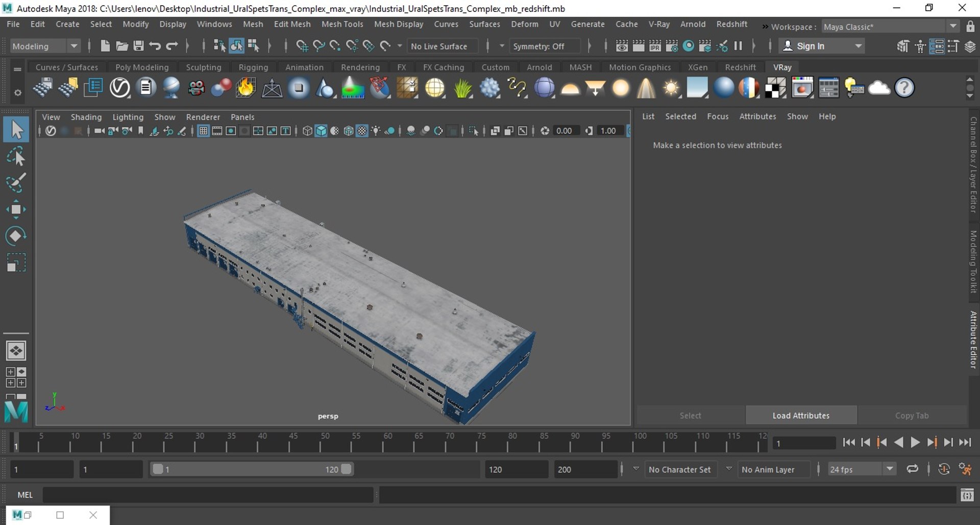This screenshot has width=980, height=525.
Task: Click the checkerboard material shelf icon
Action: [775, 88]
